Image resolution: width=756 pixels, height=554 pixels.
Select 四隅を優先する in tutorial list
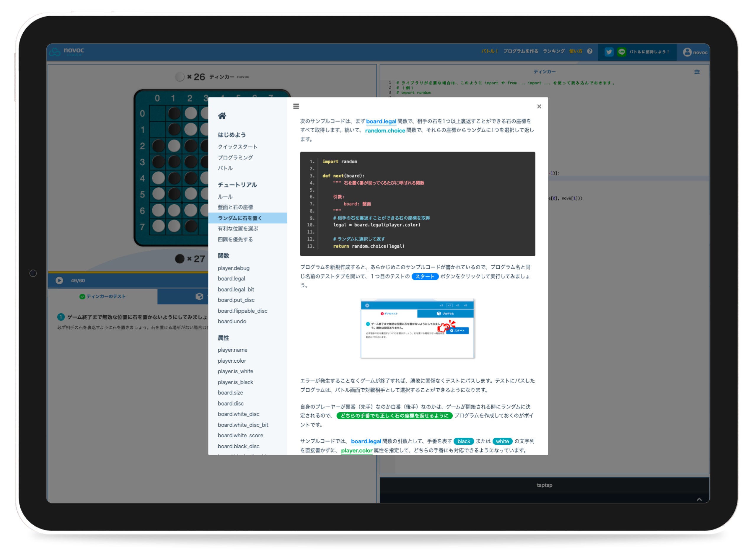(235, 239)
